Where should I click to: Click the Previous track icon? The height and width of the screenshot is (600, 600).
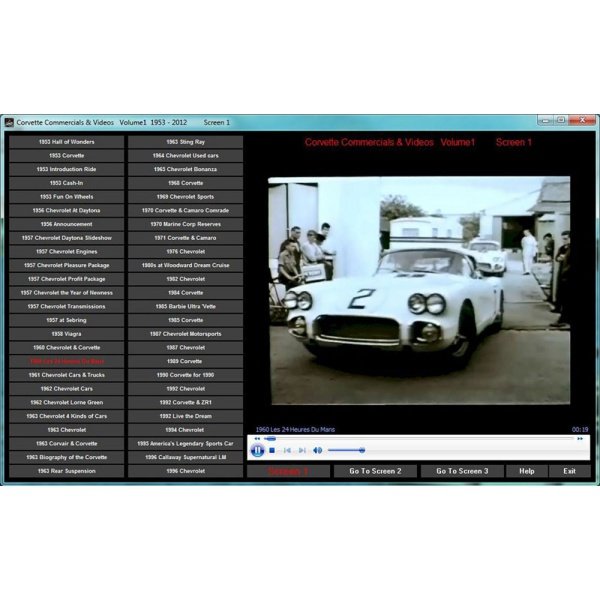(287, 450)
